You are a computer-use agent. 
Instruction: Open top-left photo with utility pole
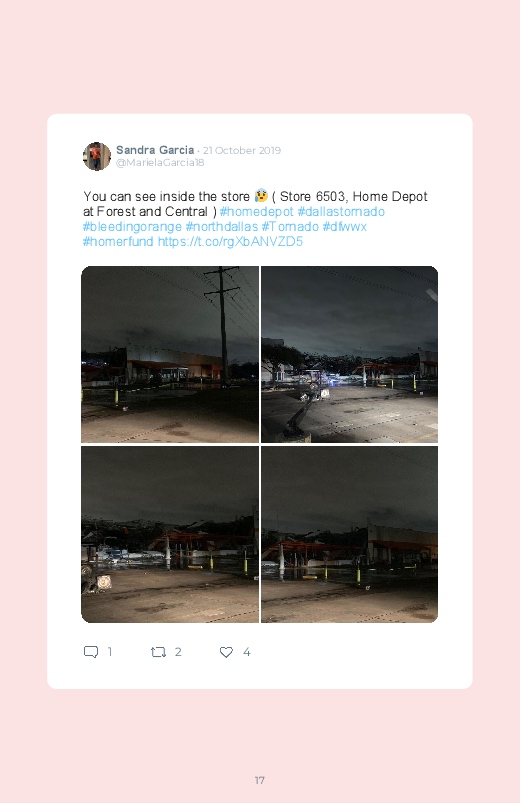tap(170, 354)
